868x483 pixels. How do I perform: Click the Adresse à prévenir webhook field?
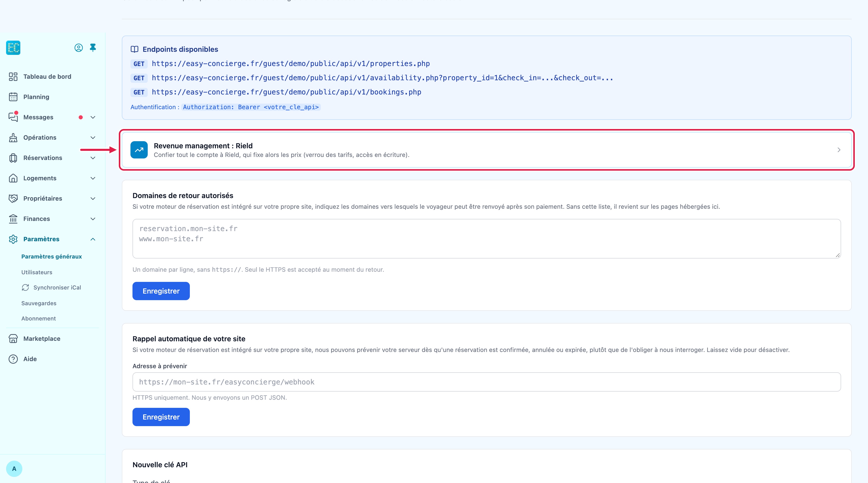click(x=487, y=382)
